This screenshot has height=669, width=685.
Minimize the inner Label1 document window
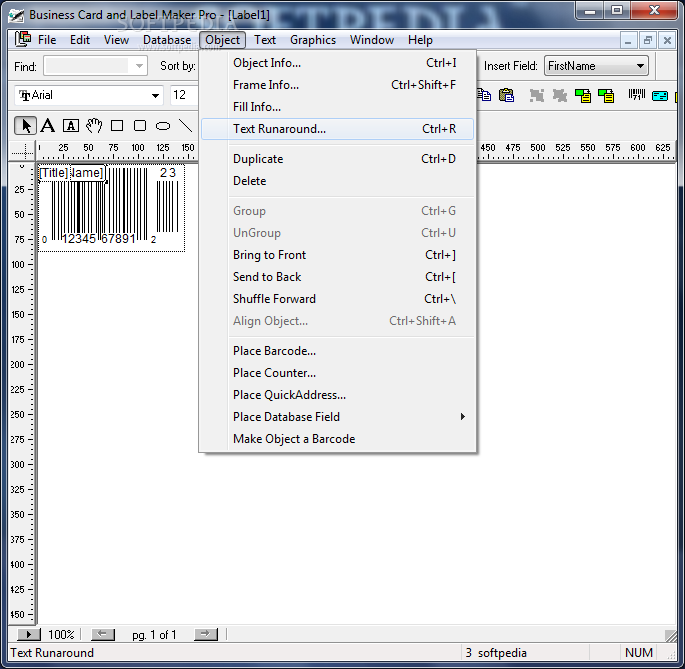click(x=628, y=41)
